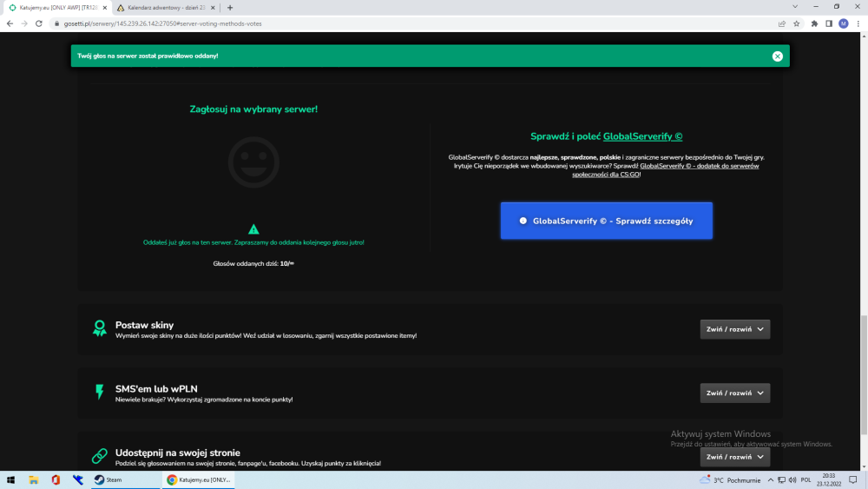Click the smiley face icon
This screenshot has height=489, width=868.
point(253,162)
